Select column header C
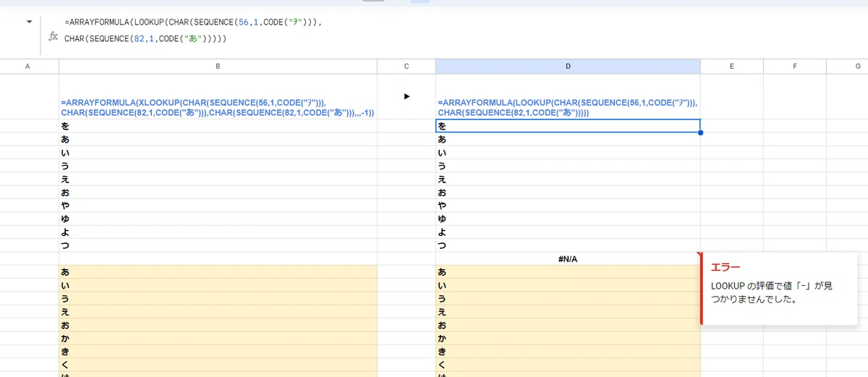 point(407,66)
